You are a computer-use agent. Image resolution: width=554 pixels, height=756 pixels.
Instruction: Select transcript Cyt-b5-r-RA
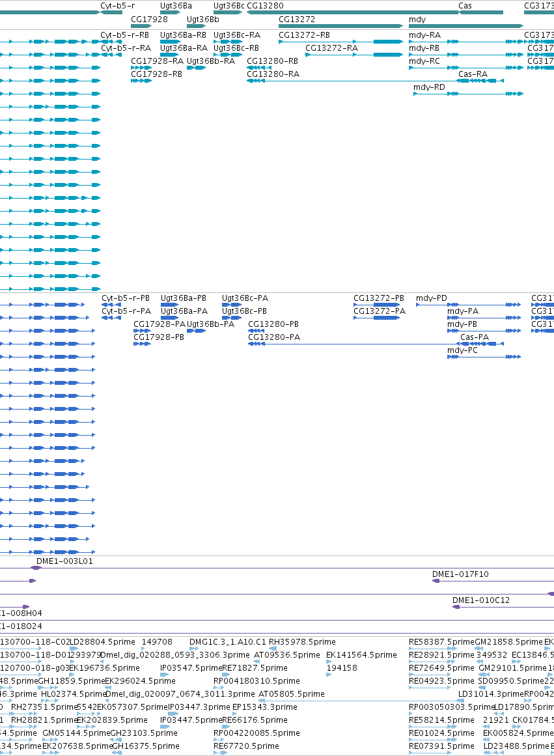[126, 48]
